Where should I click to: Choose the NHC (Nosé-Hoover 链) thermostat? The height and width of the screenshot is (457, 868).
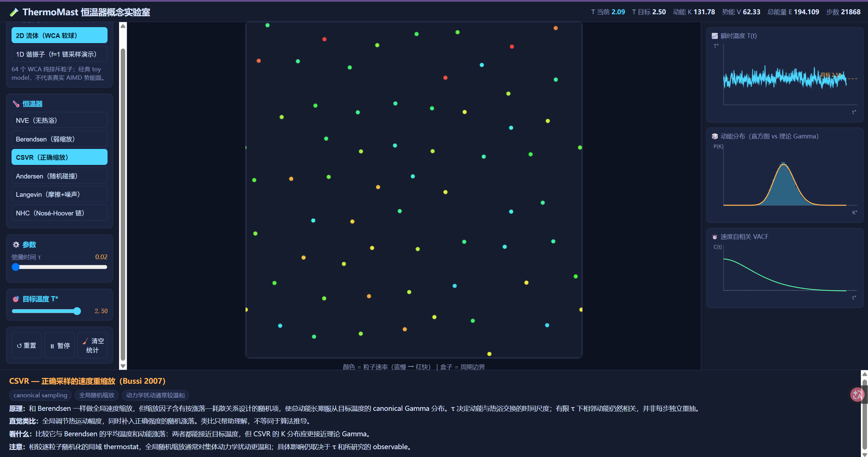click(59, 213)
